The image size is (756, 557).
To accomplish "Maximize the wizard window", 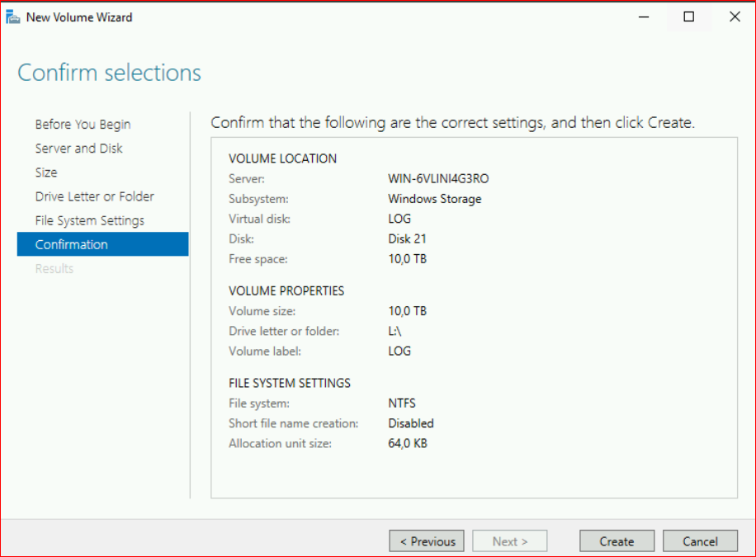I will (x=689, y=17).
